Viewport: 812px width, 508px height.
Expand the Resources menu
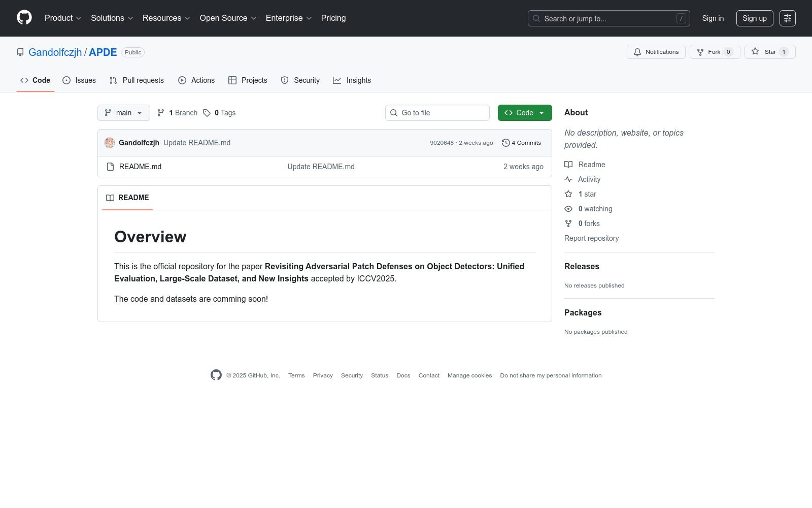coord(166,18)
